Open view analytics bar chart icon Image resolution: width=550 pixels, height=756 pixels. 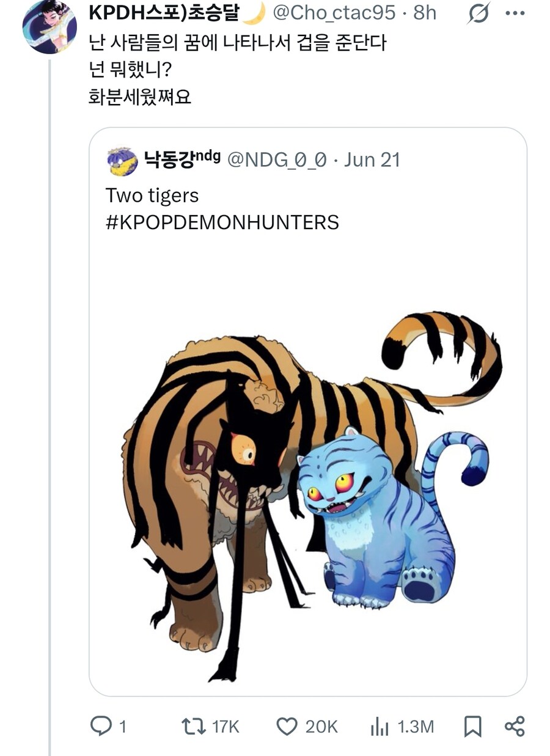380,726
